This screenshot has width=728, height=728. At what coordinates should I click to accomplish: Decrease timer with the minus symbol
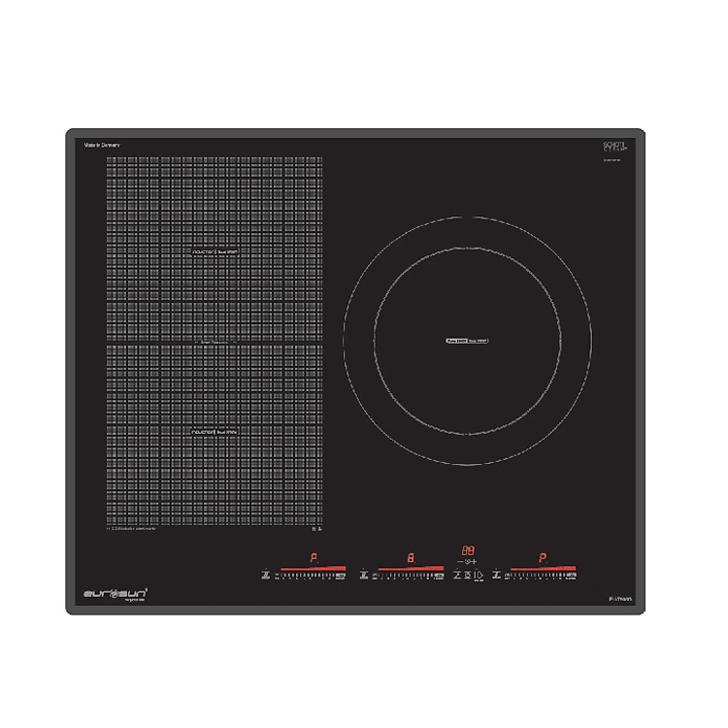[x=459, y=562]
